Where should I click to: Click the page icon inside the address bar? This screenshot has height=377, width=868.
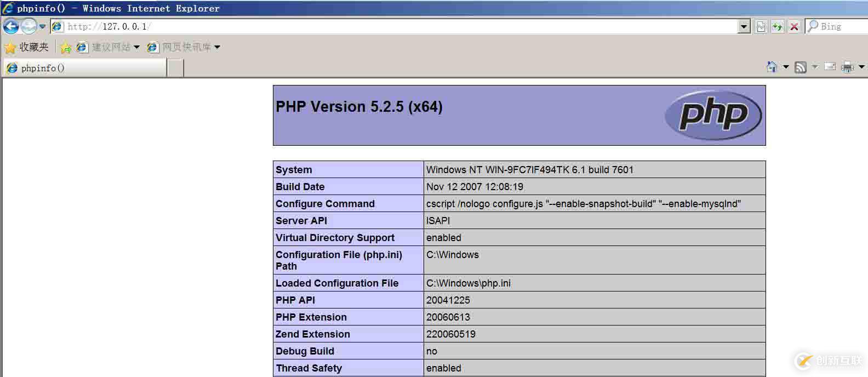coord(58,26)
